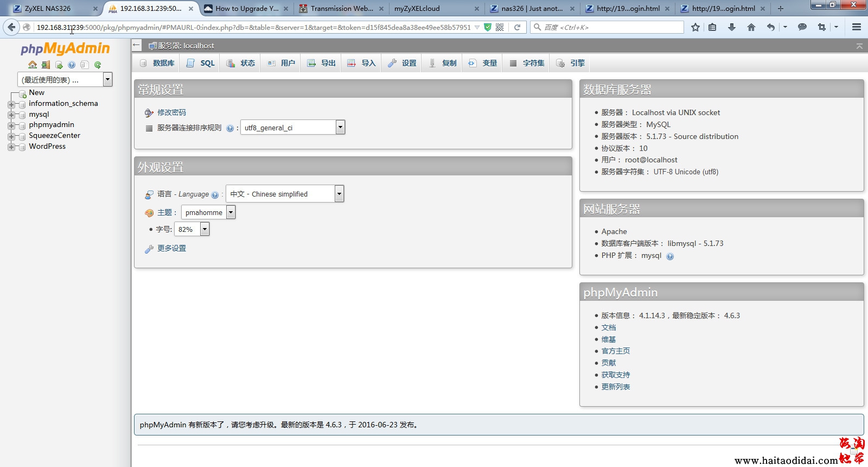
Task: Click the help icon beside PHP 扩展 mysql
Action: (x=670, y=256)
